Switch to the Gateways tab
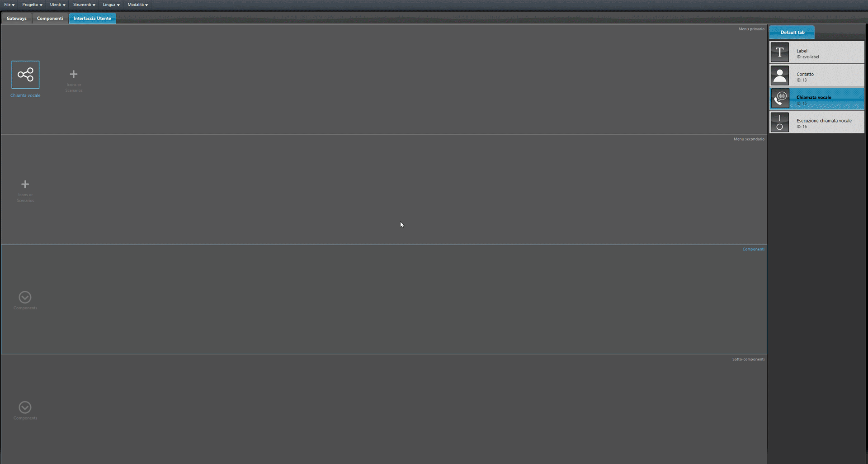The image size is (868, 464). (x=17, y=19)
